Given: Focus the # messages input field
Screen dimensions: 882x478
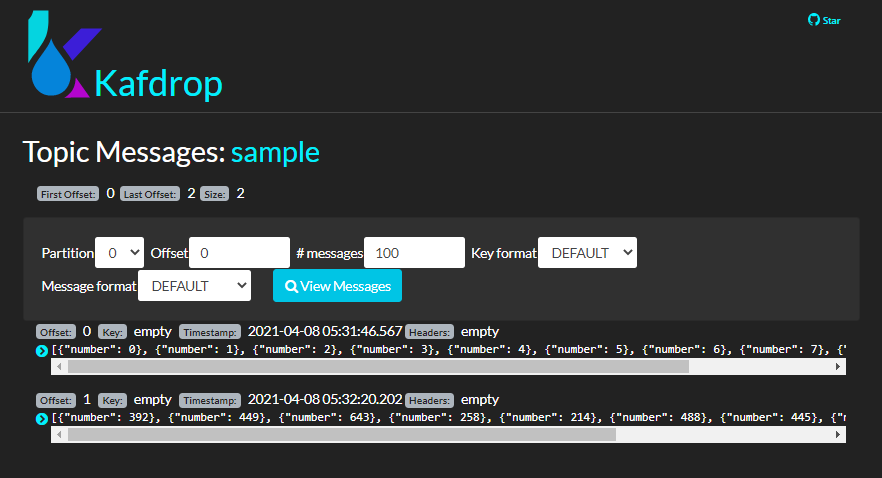Looking at the screenshot, I should [415, 252].
